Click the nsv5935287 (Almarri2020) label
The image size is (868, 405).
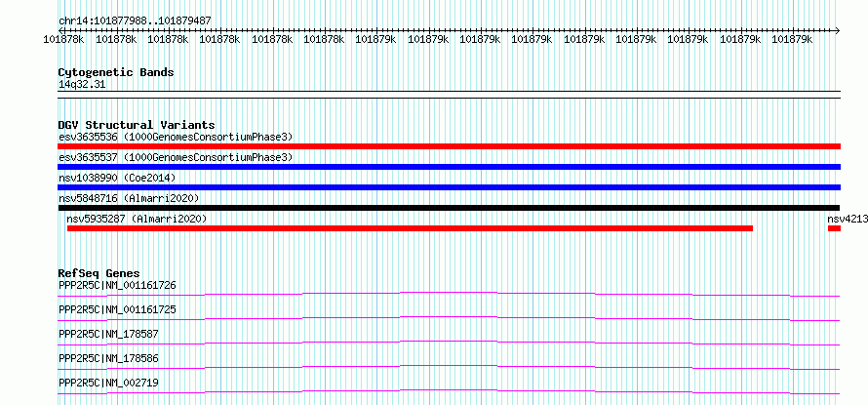point(137,219)
